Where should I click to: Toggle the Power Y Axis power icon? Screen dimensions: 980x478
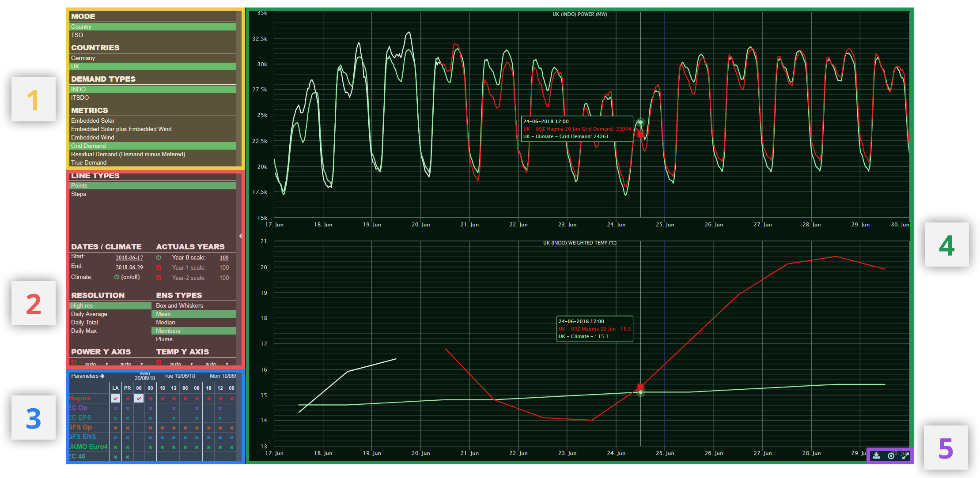74,362
